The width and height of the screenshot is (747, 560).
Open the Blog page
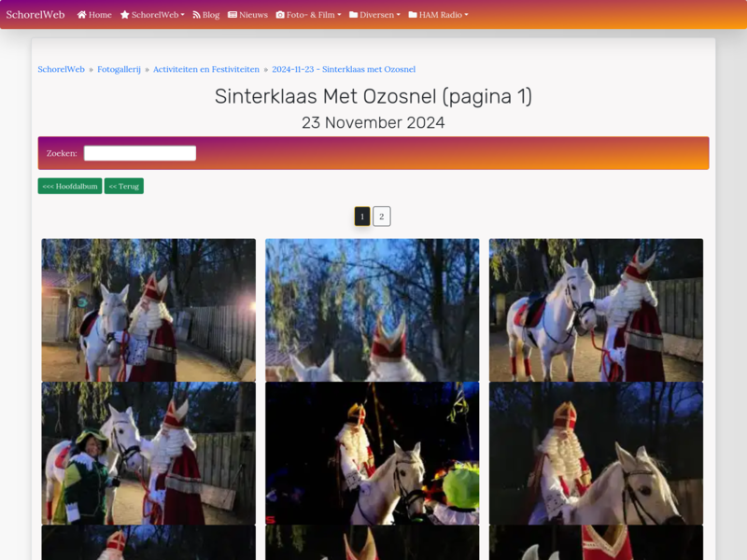pyautogui.click(x=205, y=15)
